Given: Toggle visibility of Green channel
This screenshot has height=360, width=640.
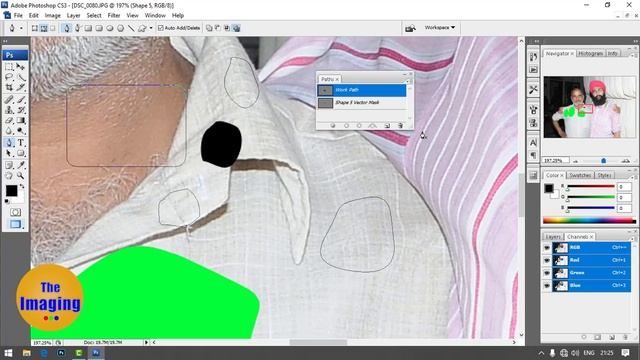Looking at the screenshot, I should [x=547, y=273].
